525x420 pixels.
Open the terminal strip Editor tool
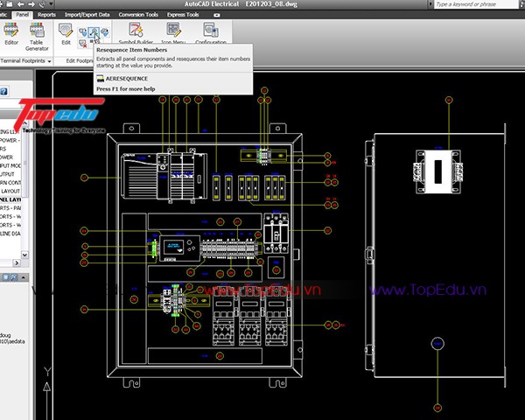pyautogui.click(x=11, y=33)
